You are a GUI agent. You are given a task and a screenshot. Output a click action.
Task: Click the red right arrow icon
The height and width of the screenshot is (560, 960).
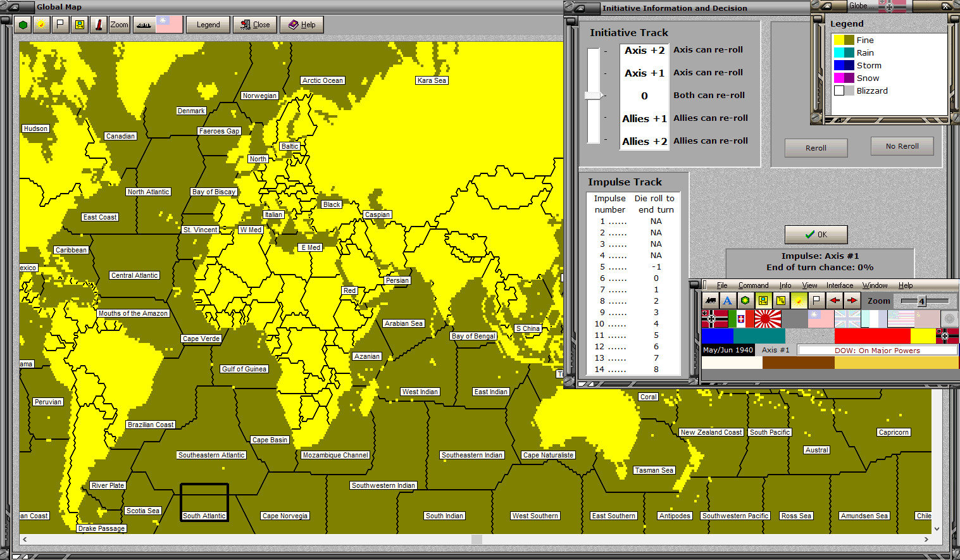tap(852, 301)
